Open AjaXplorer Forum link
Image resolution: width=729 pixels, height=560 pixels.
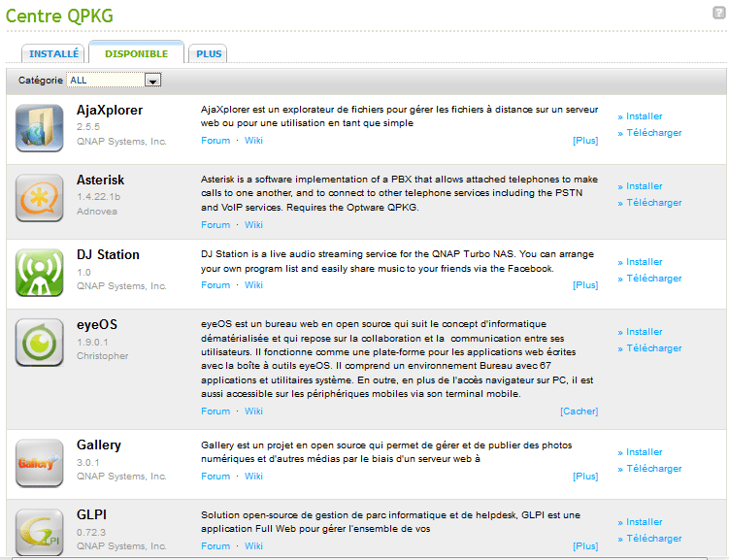pyautogui.click(x=215, y=141)
